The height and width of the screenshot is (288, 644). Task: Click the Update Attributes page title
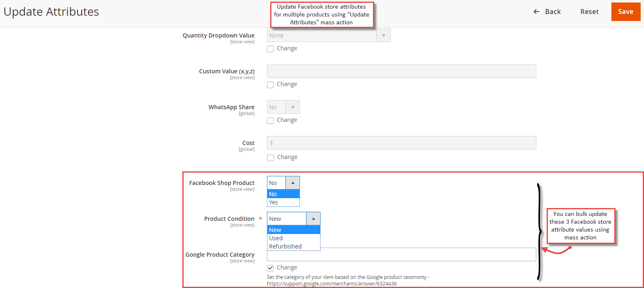[x=51, y=12]
